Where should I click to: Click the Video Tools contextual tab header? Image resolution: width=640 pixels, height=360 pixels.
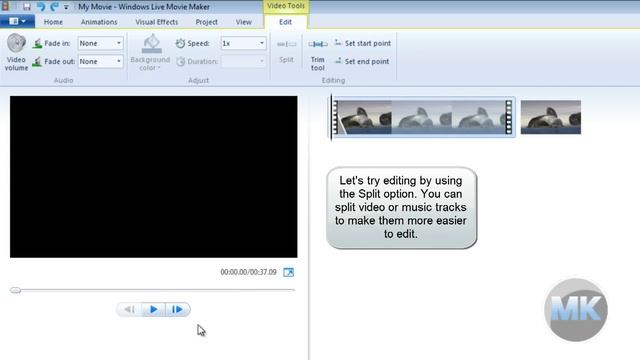coord(286,6)
